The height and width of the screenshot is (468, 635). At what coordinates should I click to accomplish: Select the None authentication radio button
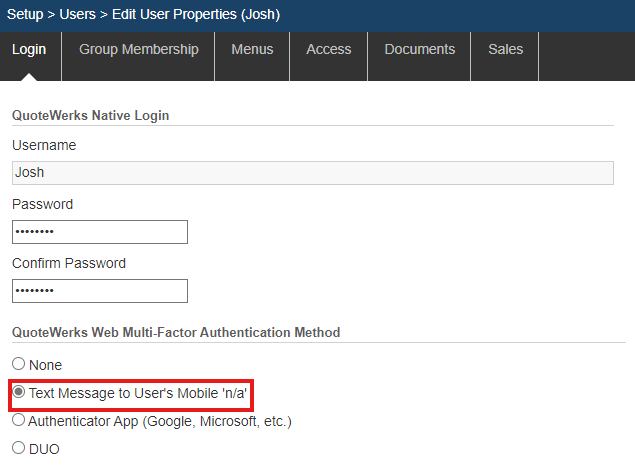point(19,365)
